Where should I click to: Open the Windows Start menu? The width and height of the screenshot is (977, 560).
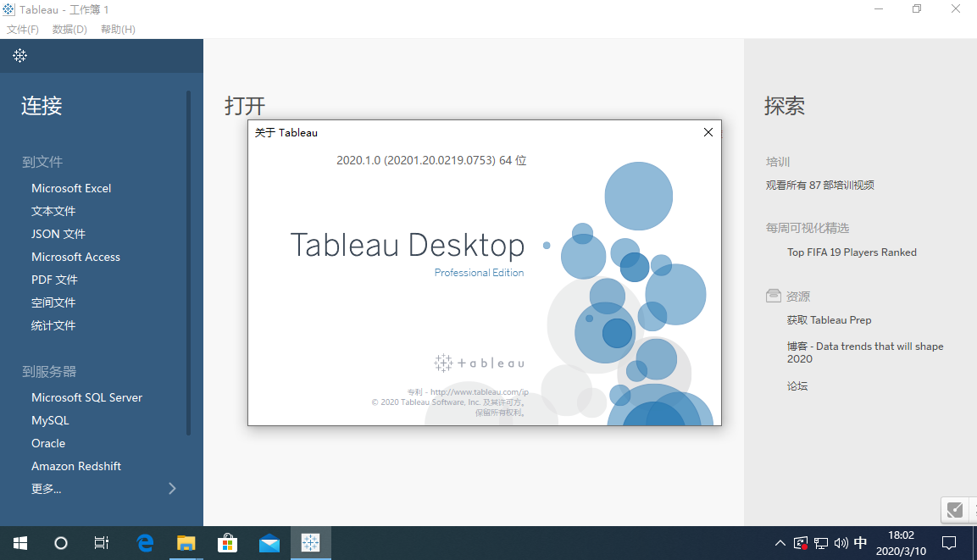20,543
